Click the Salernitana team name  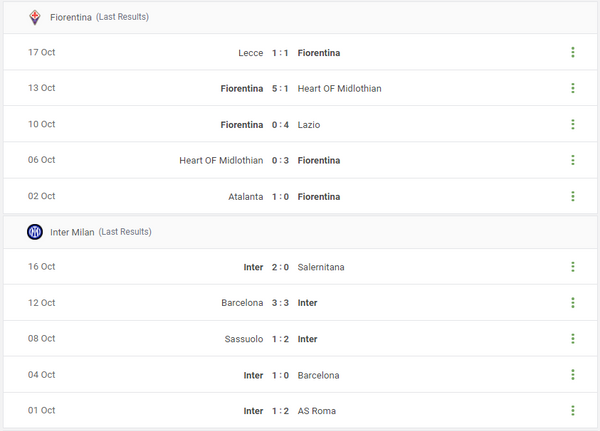click(321, 267)
